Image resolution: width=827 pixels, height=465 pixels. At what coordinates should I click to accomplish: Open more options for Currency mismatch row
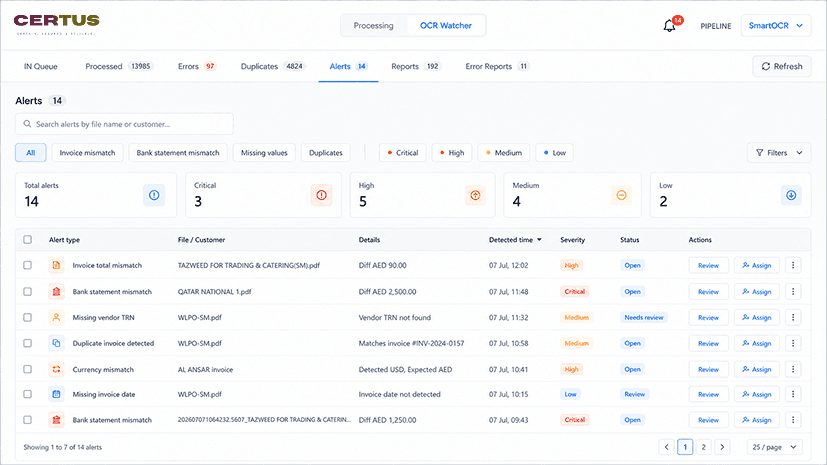tap(793, 369)
